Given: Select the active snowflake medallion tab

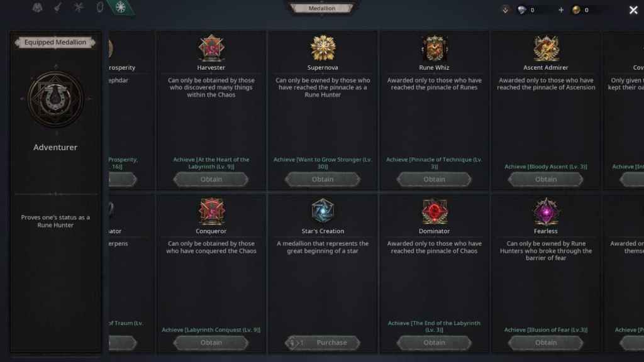Looking at the screenshot, I should click(120, 8).
